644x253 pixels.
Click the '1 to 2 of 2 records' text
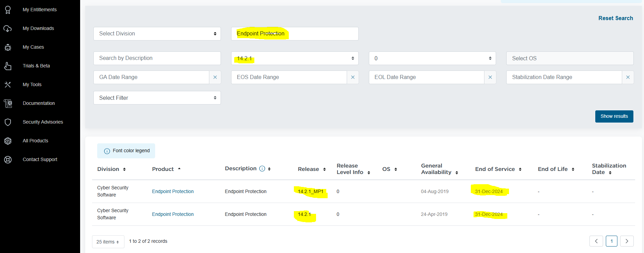pos(148,241)
